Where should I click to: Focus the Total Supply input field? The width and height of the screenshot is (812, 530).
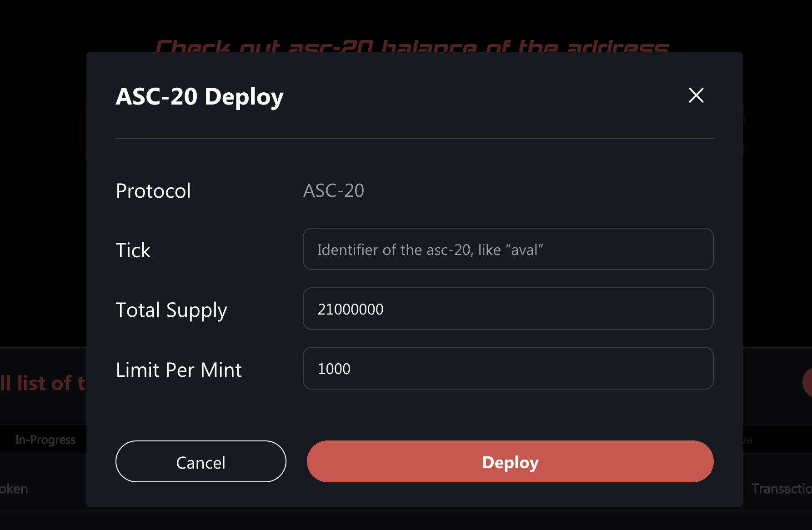coord(508,309)
